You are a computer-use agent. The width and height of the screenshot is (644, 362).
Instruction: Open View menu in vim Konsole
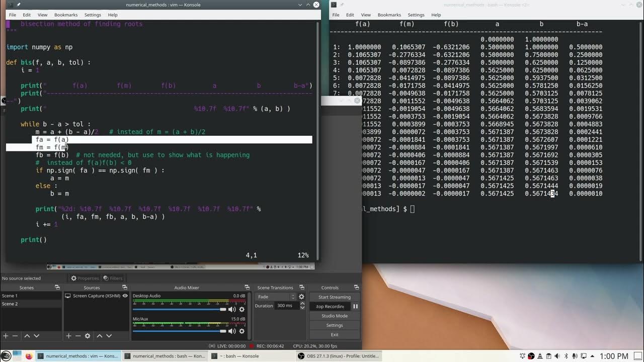click(x=42, y=15)
